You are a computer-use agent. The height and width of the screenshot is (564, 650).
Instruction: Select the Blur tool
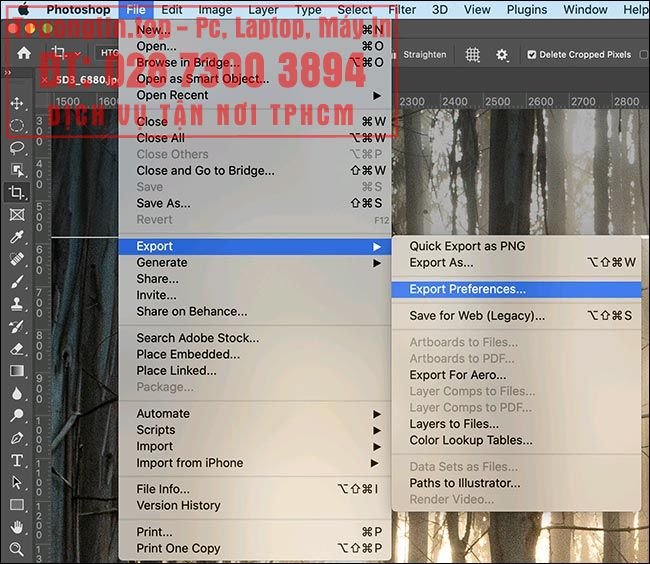tap(17, 393)
